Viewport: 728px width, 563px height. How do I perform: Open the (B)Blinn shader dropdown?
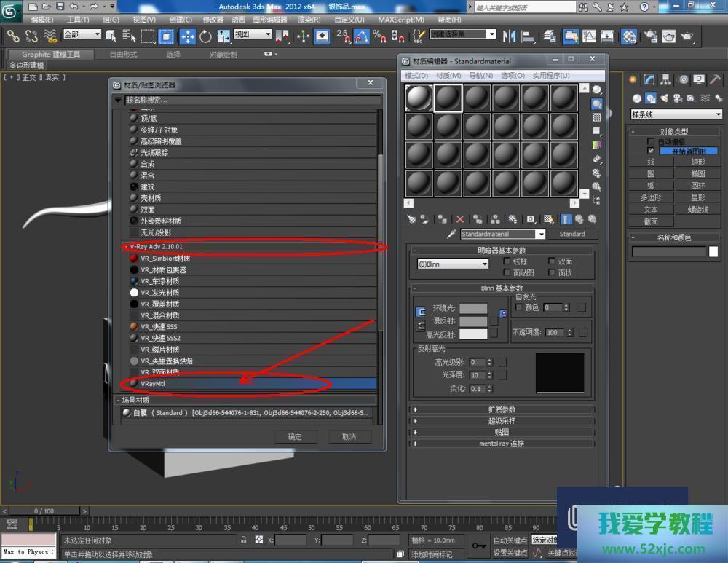452,264
